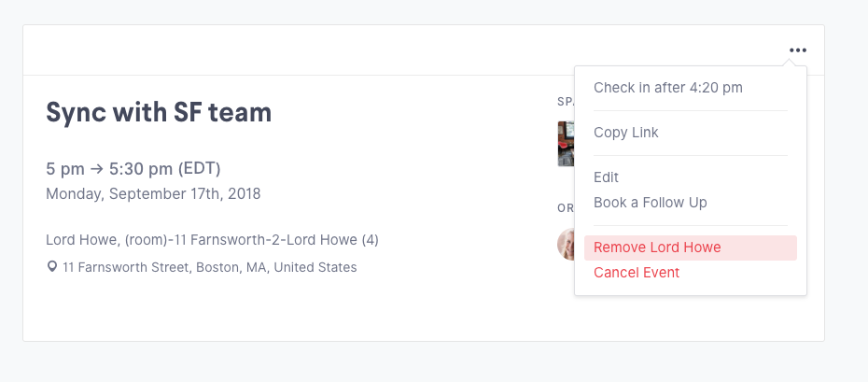Click the 5:30 pm (EDT) end time

pyautogui.click(x=165, y=169)
